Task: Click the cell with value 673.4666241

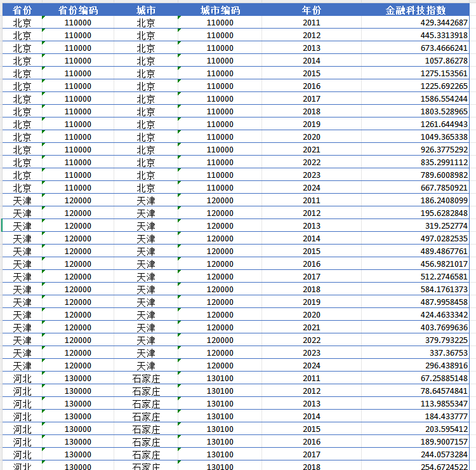Action: click(415, 48)
